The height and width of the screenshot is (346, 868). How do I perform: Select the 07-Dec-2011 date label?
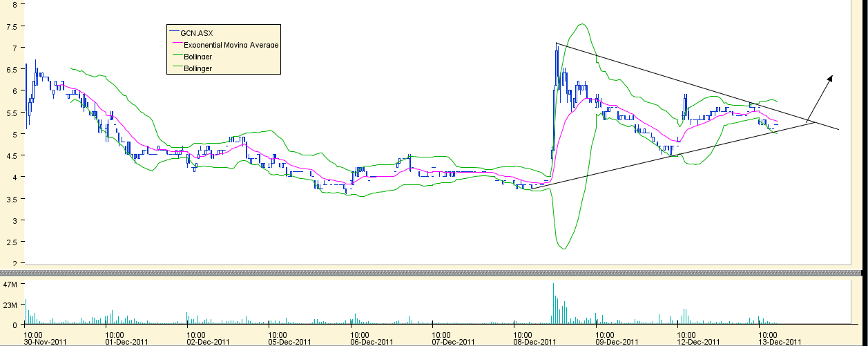tap(454, 341)
